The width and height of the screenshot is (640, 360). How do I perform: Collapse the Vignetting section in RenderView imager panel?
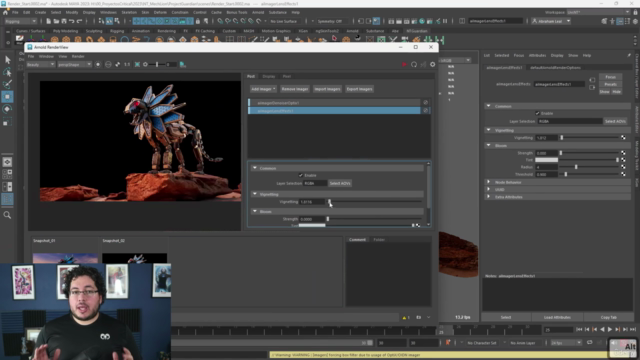255,194
